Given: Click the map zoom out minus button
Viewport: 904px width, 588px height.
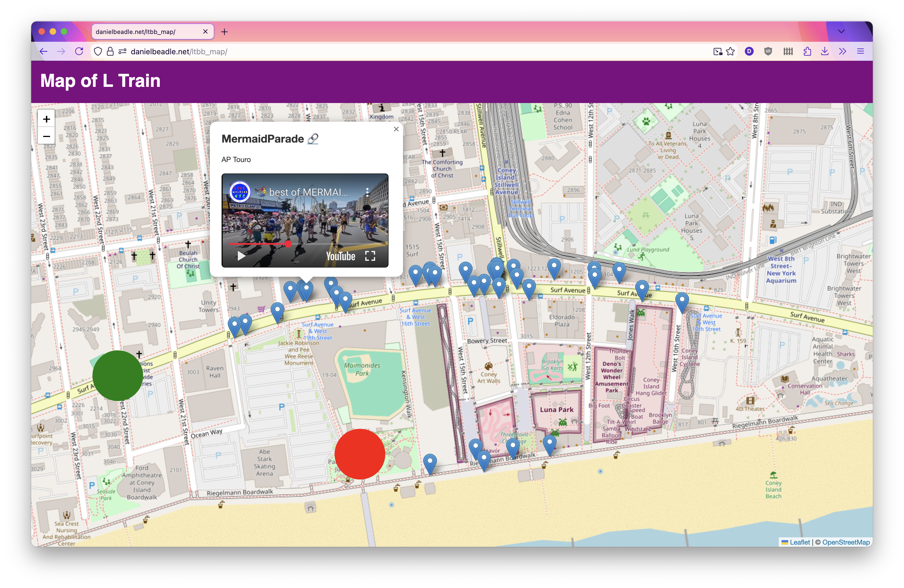Looking at the screenshot, I should point(46,136).
